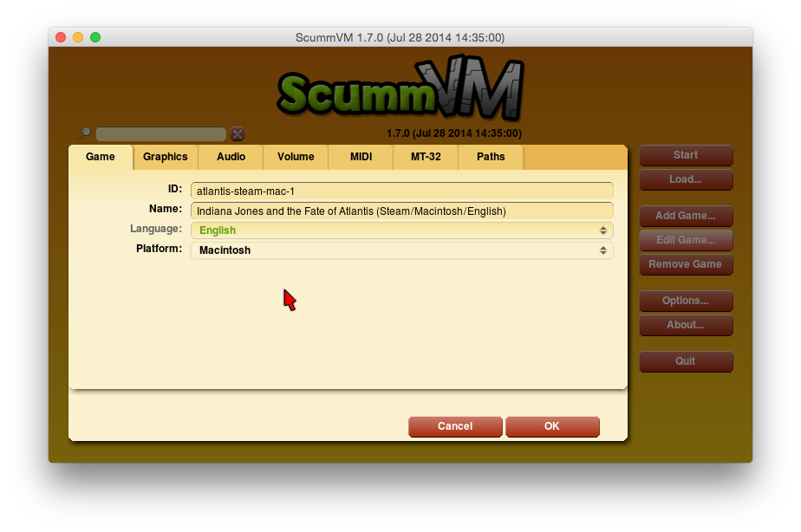801x532 pixels.
Task: Click the version text under the logo
Action: click(x=454, y=133)
